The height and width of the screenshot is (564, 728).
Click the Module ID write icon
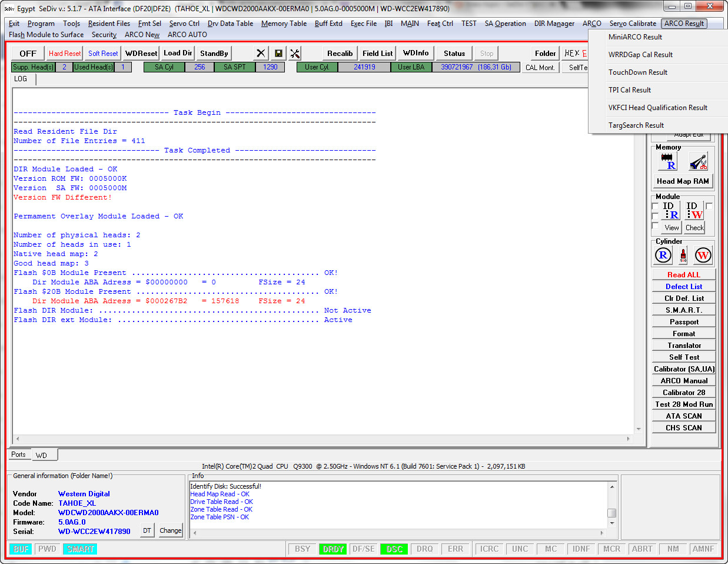[x=694, y=210]
